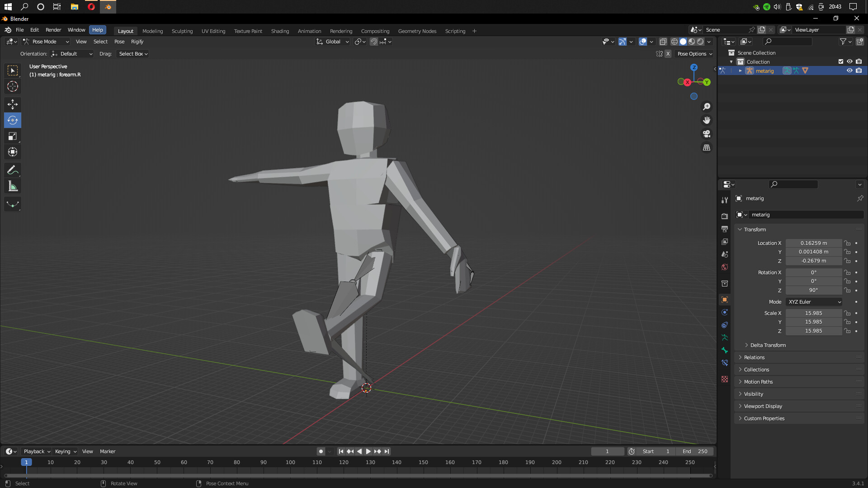Screen dimensions: 868x488
Task: Click the pan view hand icon
Action: 707,120
